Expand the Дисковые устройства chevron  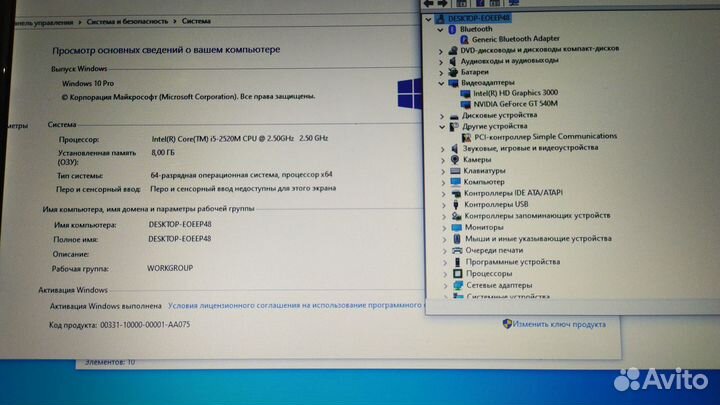[442, 117]
